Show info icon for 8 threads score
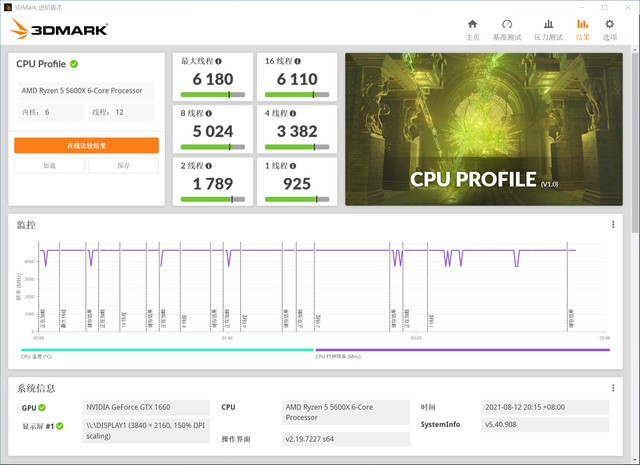The image size is (640, 465). pyautogui.click(x=209, y=113)
